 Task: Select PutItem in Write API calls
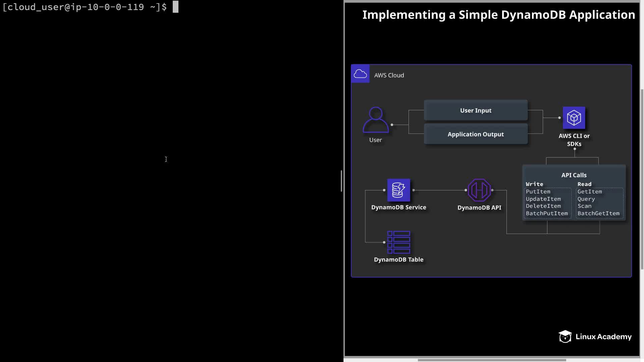[x=538, y=192]
